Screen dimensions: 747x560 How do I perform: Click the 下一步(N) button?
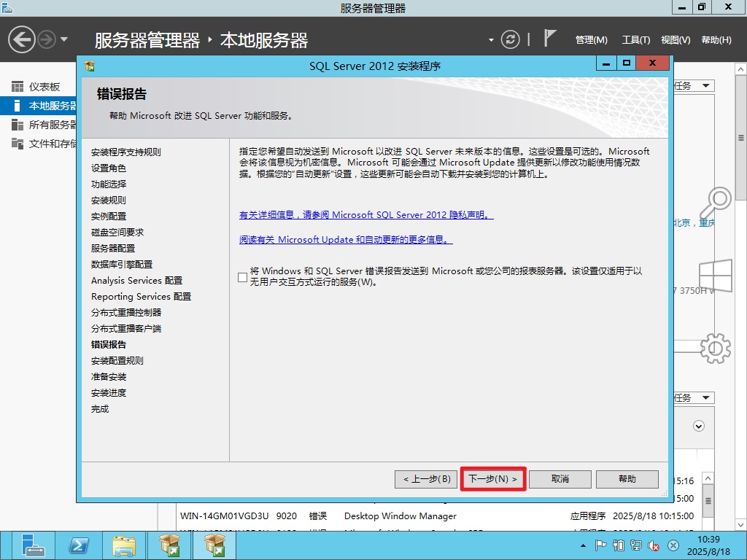click(x=493, y=479)
